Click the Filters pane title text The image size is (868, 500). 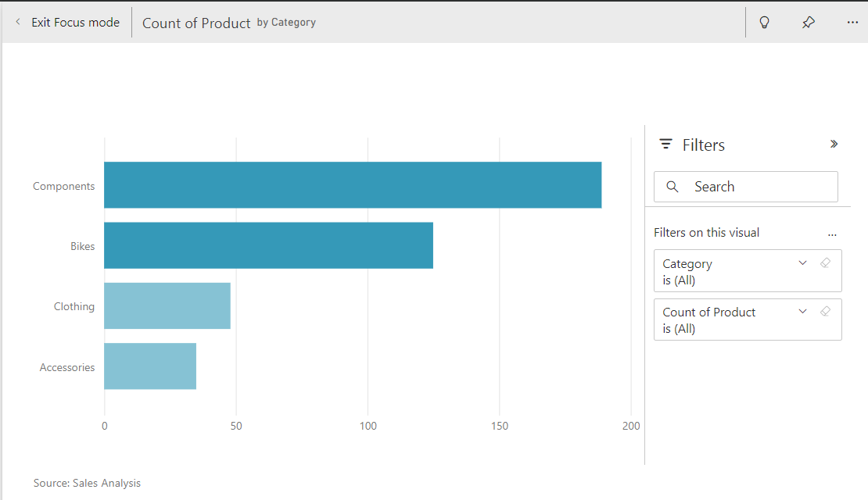(x=704, y=145)
